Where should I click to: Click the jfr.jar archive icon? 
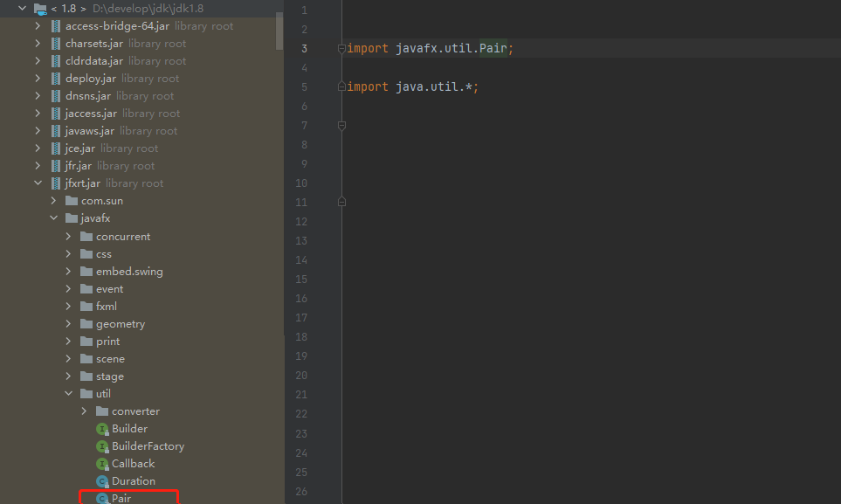56,166
